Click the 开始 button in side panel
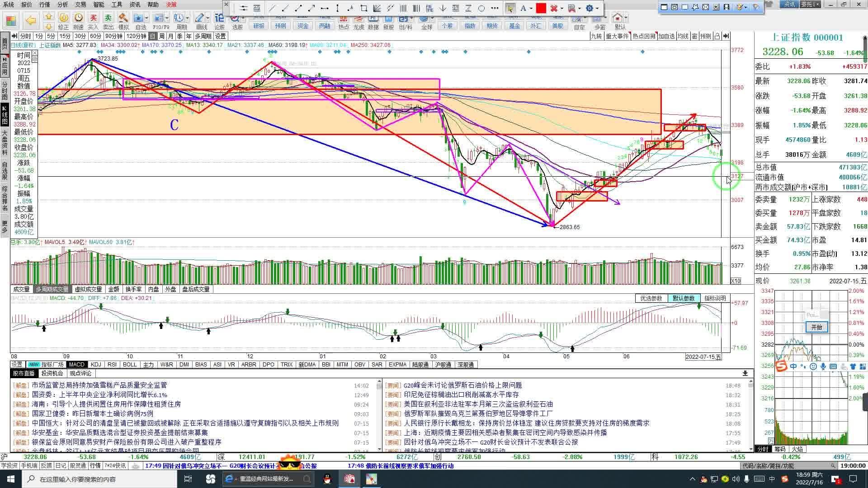 pyautogui.click(x=816, y=327)
